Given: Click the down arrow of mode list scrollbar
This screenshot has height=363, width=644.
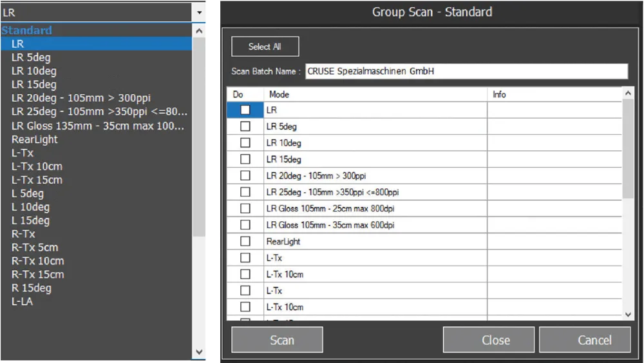Looking at the screenshot, I should (x=629, y=313).
